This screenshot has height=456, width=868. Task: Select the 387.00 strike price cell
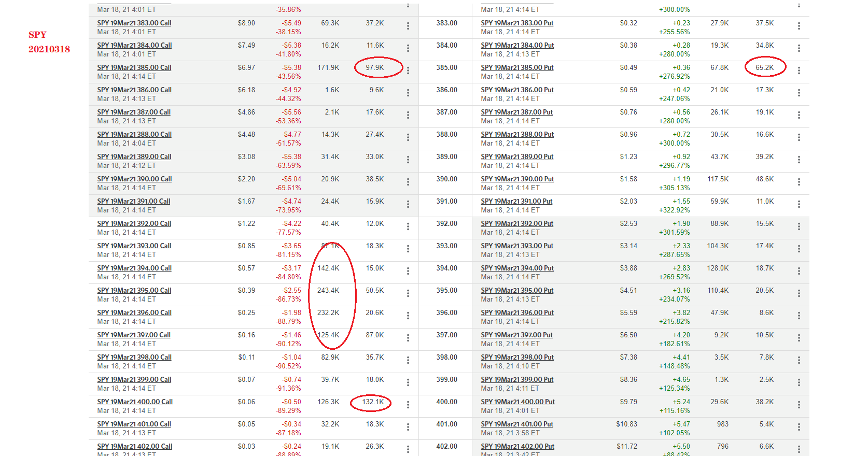tap(447, 112)
